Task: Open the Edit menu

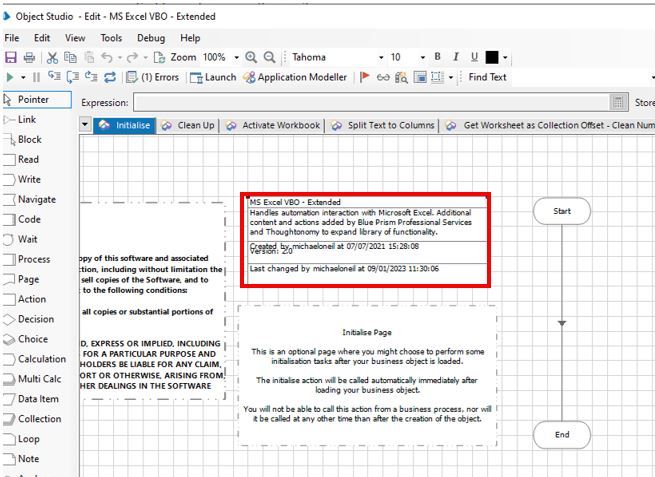Action: coord(42,38)
